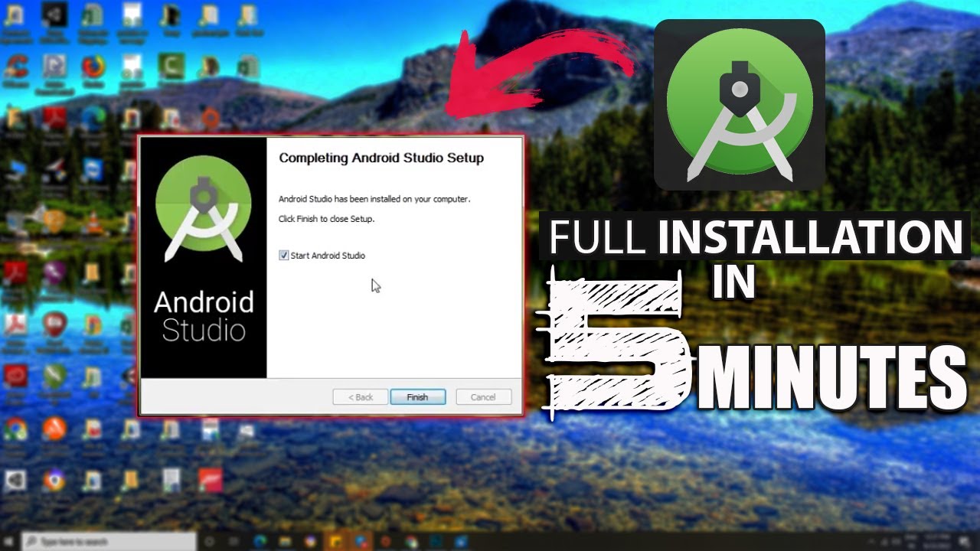Click the 'Completing Android Studio Setup' heading
980x551 pixels.
click(x=381, y=158)
